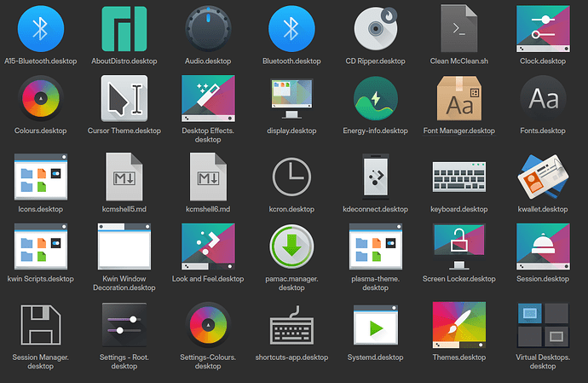
Task: Click the "kcmshell6.md" file name label
Action: (x=208, y=209)
